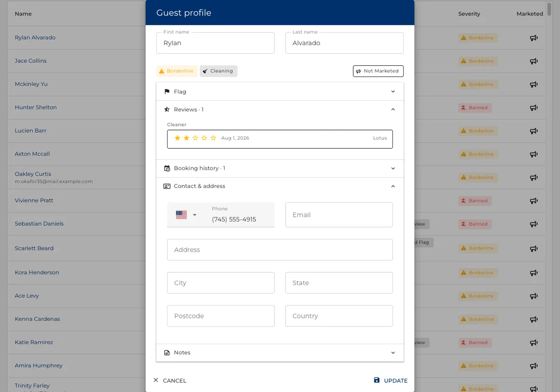Image resolution: width=560 pixels, height=392 pixels.
Task: Click the City input field
Action: (x=221, y=283)
